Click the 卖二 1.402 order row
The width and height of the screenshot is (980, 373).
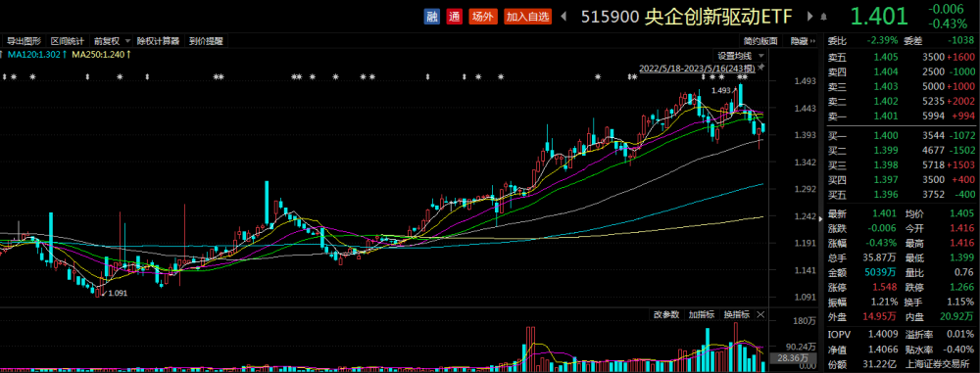(901, 101)
